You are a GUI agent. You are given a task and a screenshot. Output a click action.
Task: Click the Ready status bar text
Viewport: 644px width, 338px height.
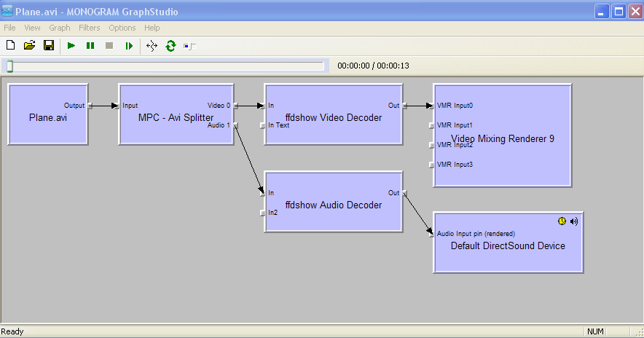[12, 331]
